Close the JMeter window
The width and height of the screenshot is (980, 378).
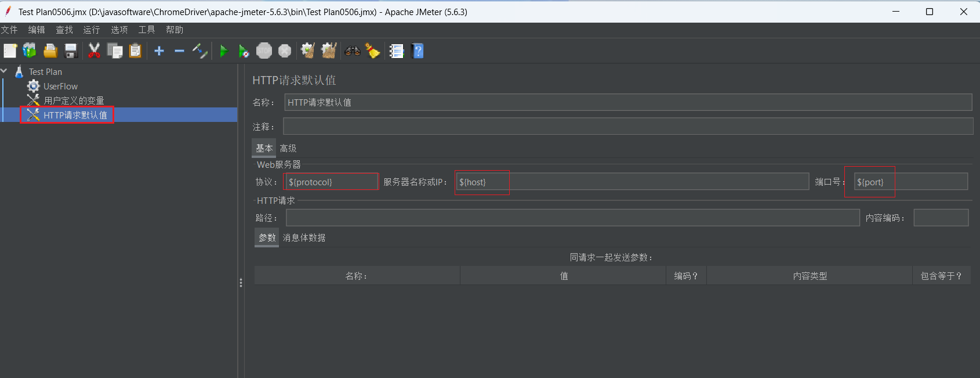(963, 12)
